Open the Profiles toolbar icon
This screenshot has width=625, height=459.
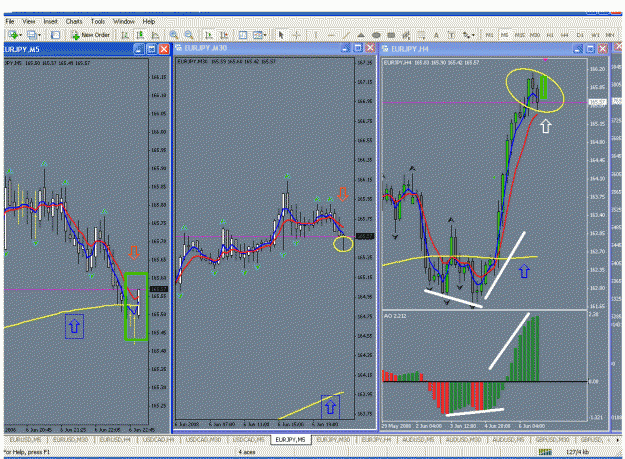(x=31, y=35)
